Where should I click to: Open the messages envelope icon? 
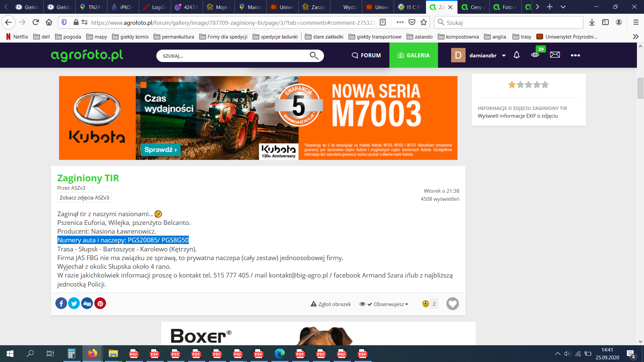(555, 55)
